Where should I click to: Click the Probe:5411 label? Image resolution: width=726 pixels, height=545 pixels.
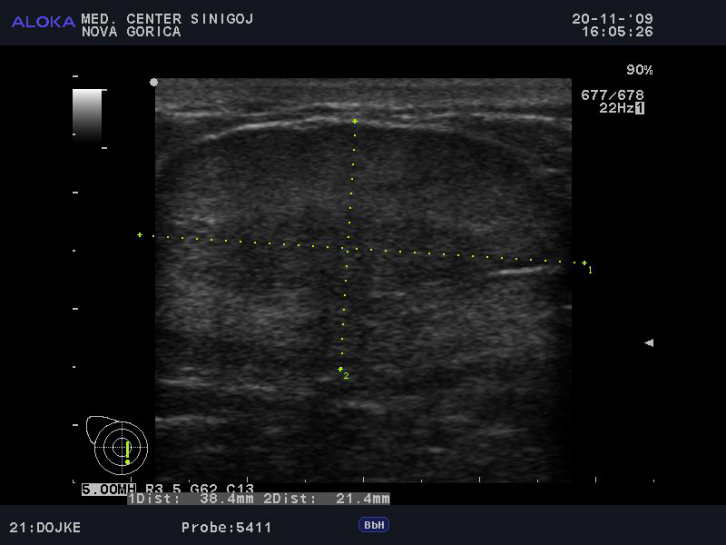pos(226,527)
